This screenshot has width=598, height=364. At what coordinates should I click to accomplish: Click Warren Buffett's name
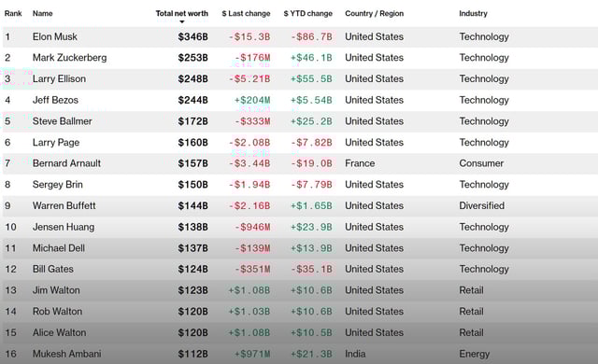(64, 205)
